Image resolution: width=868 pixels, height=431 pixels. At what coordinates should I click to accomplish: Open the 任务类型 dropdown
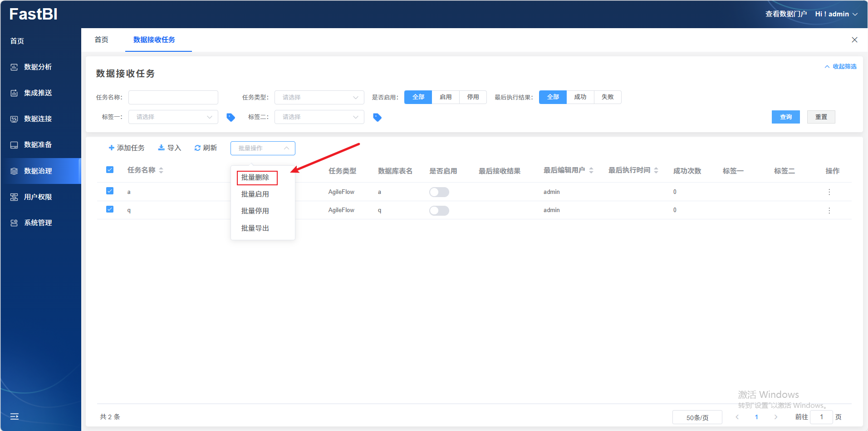click(x=319, y=97)
